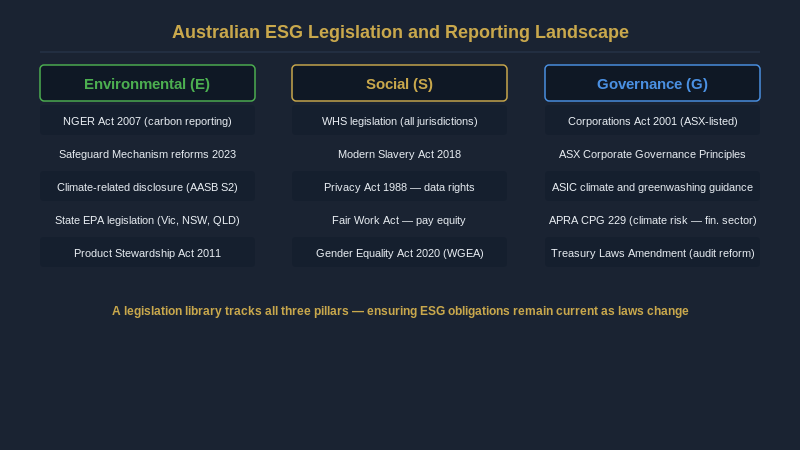This screenshot has height=450, width=800.
Task: Click WHS legislation (all jurisdictions)
Action: point(399,121)
